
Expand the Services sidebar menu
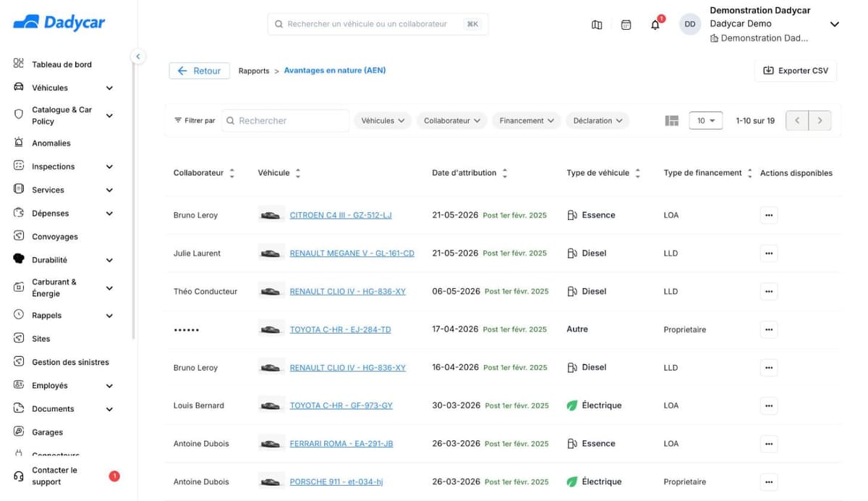[x=109, y=190]
